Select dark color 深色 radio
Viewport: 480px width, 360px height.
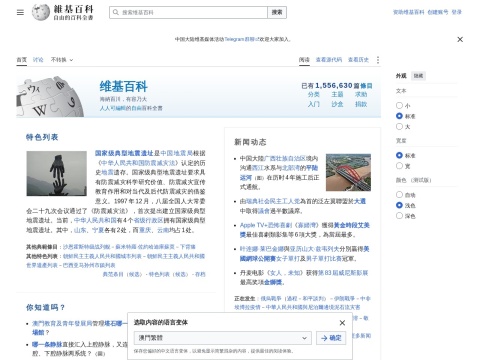399,216
